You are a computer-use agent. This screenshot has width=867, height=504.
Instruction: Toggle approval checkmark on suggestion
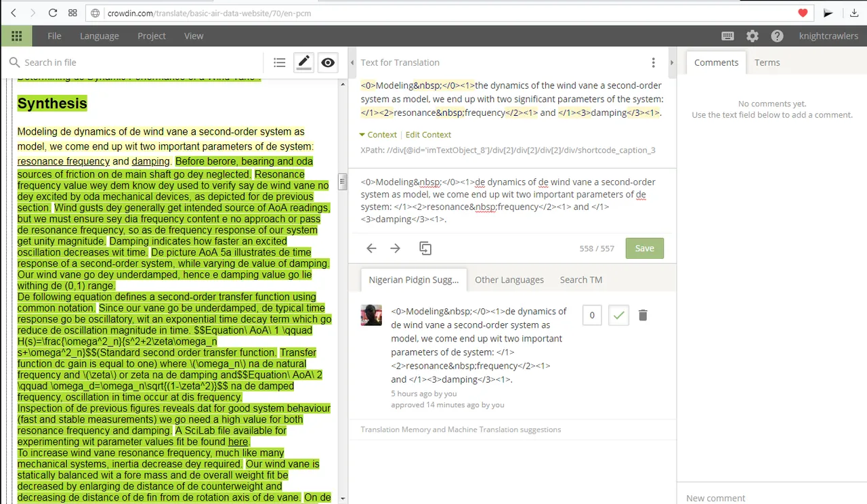click(x=618, y=315)
